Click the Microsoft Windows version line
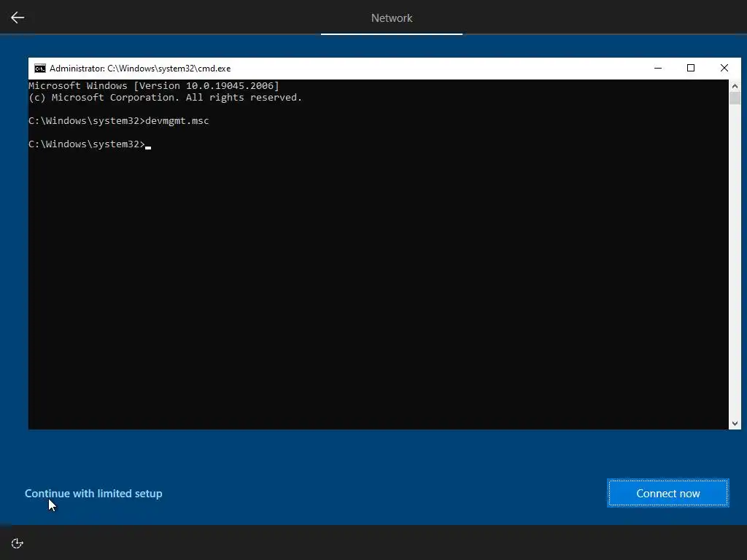 [x=154, y=86]
